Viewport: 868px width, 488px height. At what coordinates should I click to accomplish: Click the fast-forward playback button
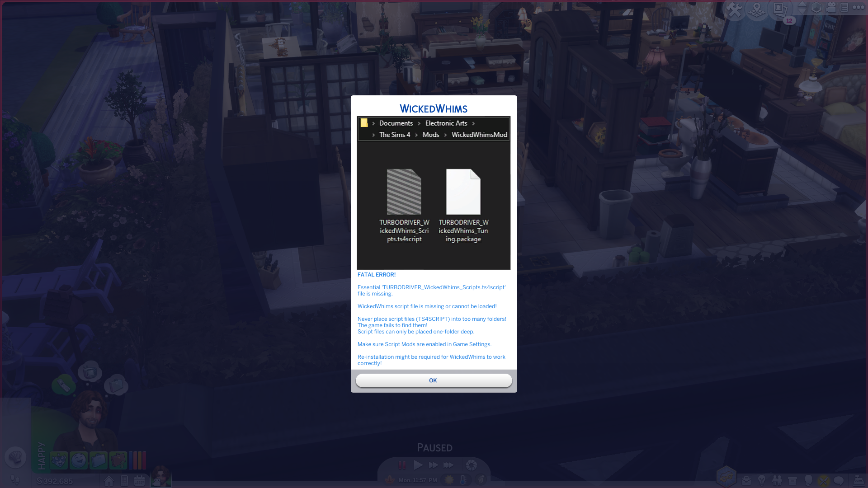434,465
